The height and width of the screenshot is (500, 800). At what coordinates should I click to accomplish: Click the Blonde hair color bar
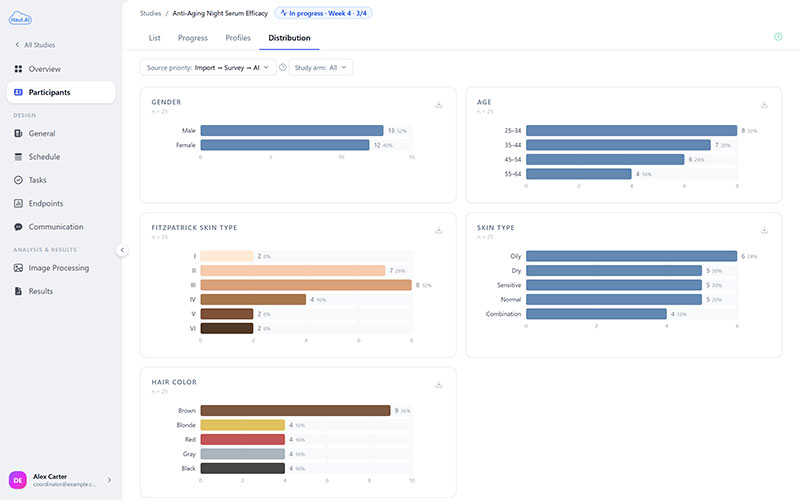(243, 425)
